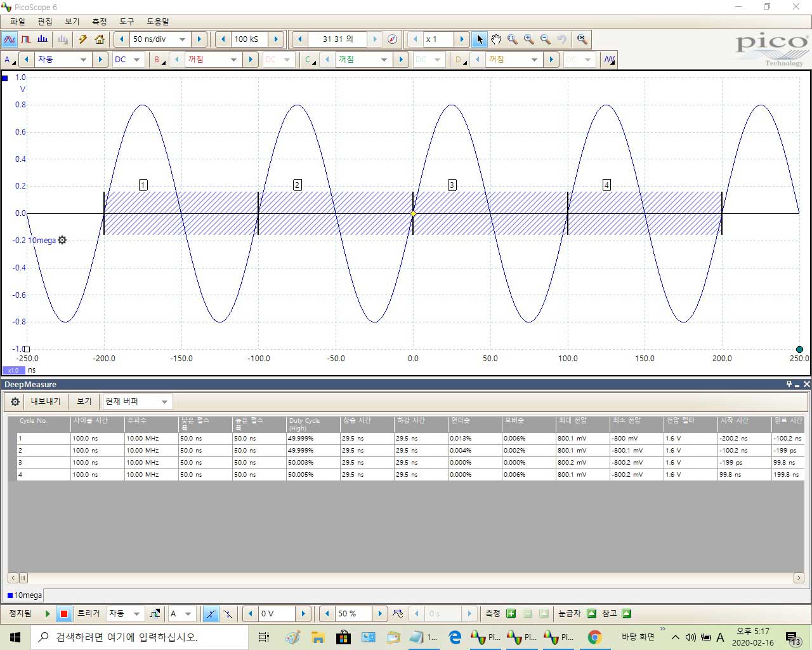Toggle falling edge trigger
Screen dimensions: 812x650
click(x=228, y=614)
